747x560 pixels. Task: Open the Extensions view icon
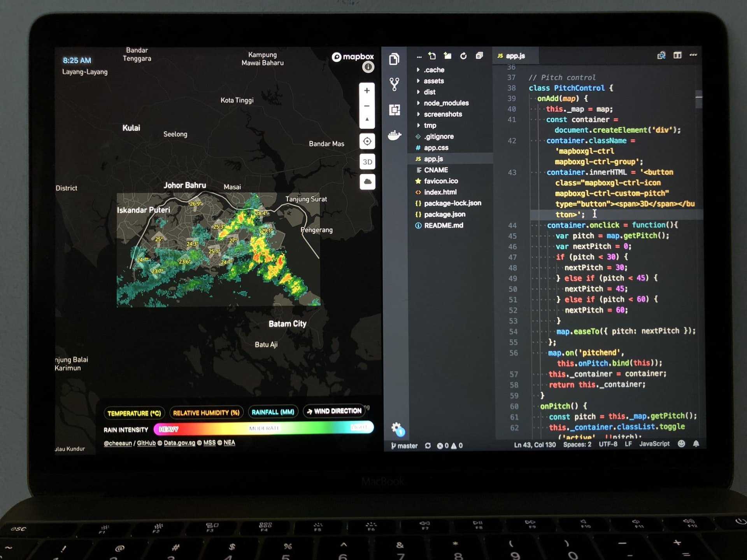[395, 110]
